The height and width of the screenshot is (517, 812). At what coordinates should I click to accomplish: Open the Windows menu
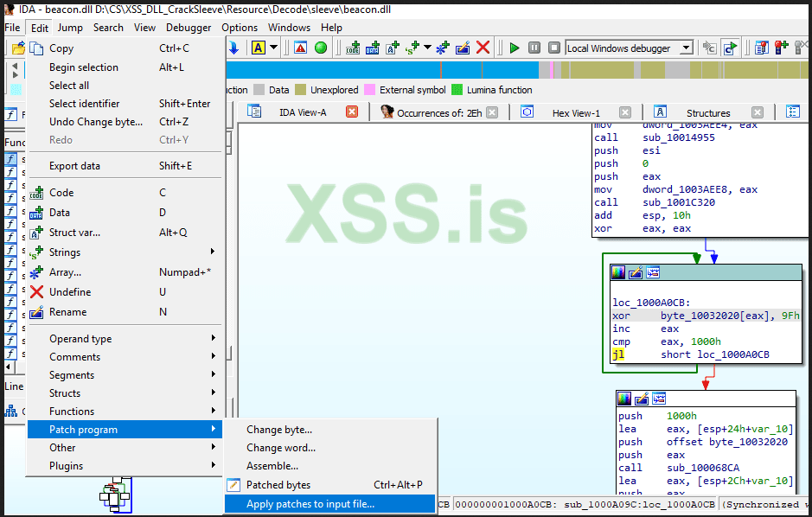(x=289, y=28)
